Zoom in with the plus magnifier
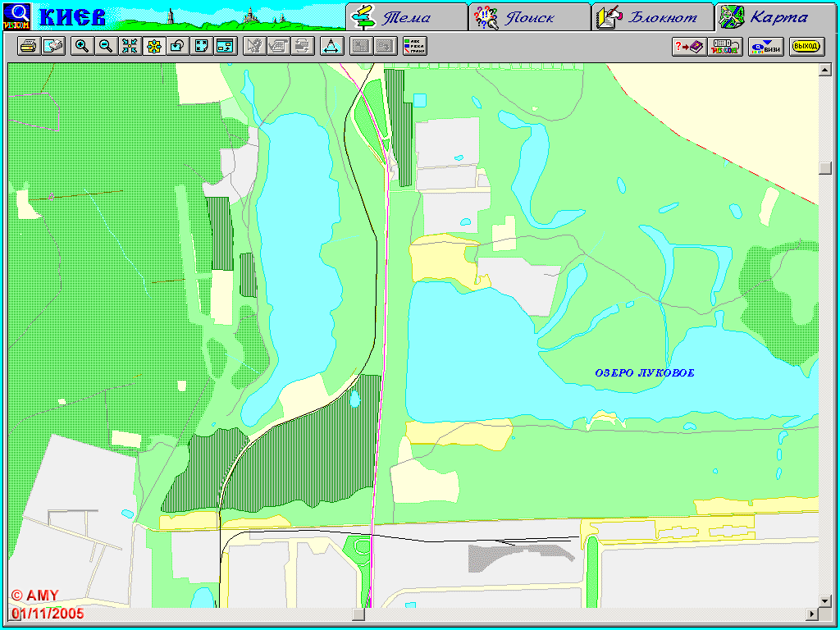 [x=83, y=46]
